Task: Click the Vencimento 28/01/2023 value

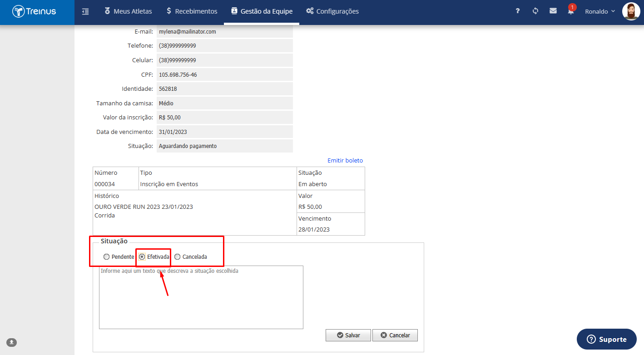Action: coord(314,229)
